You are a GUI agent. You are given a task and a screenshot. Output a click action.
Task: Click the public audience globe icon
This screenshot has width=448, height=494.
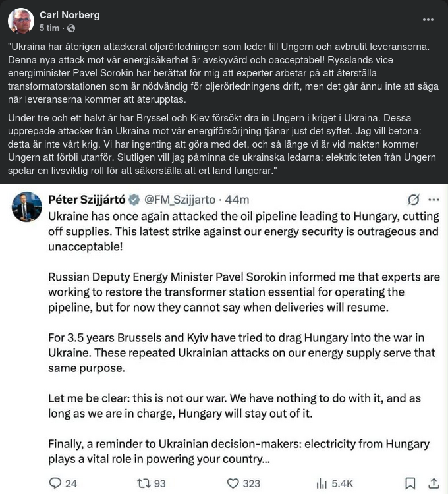click(71, 28)
